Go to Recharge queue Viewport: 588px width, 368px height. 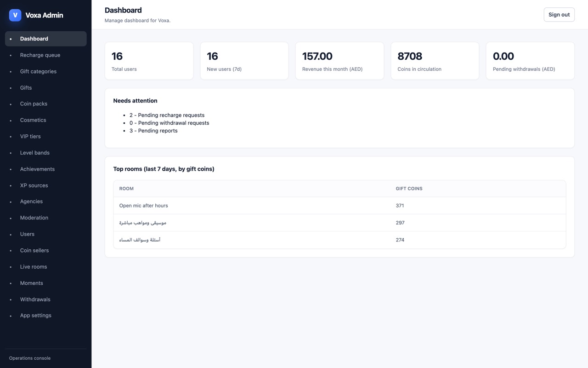(45, 55)
